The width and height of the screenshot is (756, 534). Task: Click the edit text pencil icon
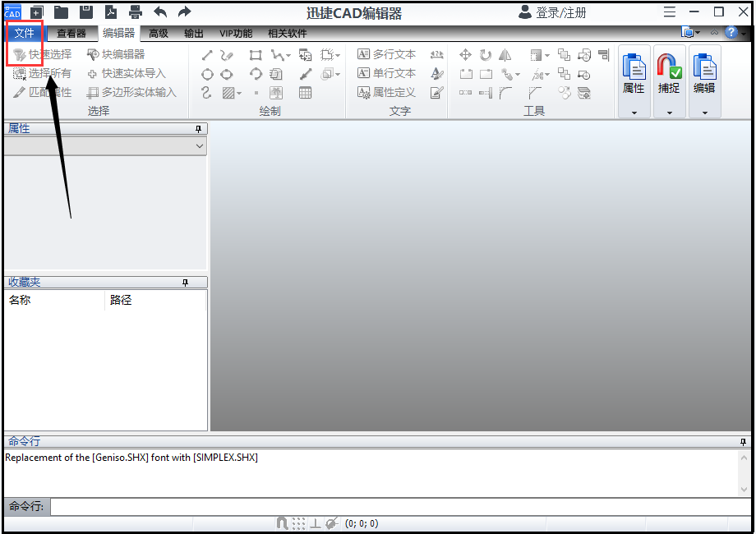tap(437, 93)
